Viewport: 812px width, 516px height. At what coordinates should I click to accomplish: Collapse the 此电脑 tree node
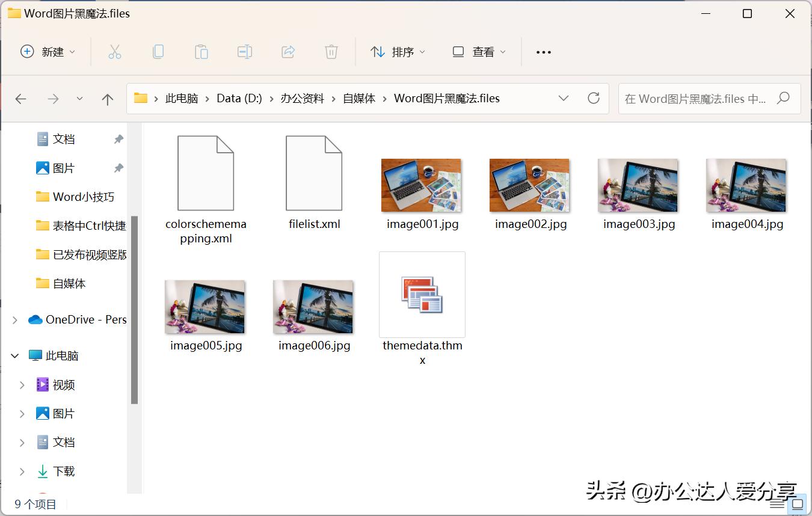(14, 355)
